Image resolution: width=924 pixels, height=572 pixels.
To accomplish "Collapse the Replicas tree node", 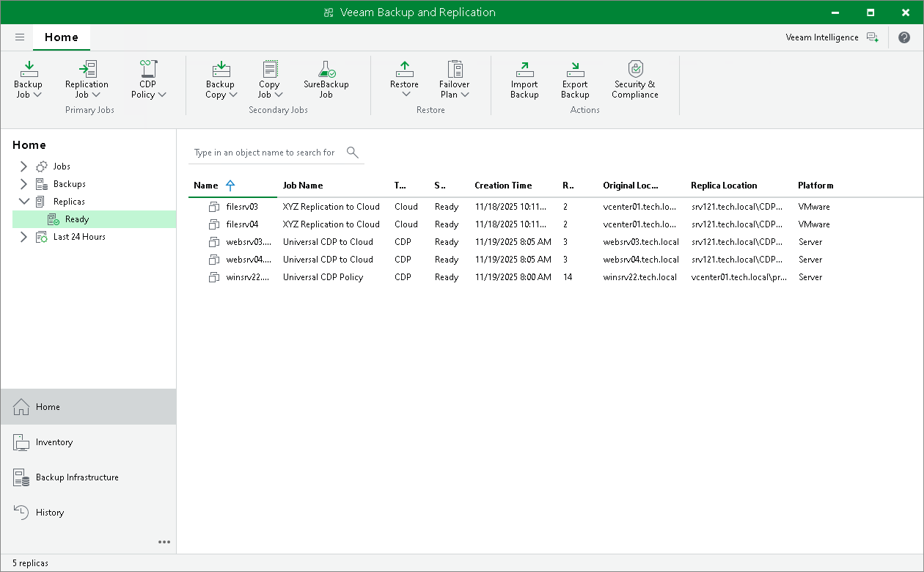I will pos(23,202).
